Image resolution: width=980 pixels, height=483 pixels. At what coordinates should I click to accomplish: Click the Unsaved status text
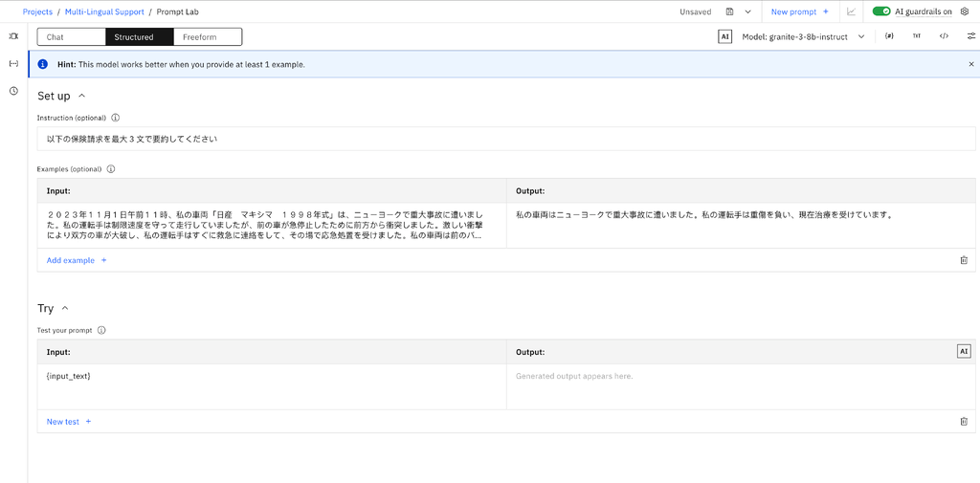point(695,11)
